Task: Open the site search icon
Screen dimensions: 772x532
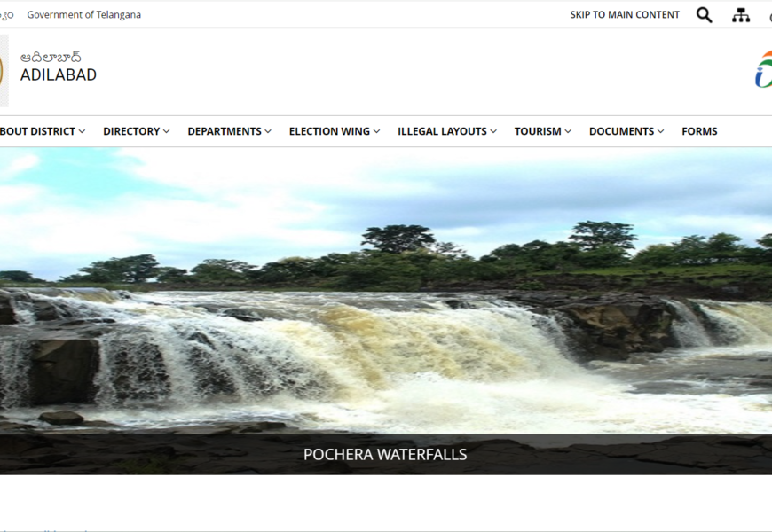Action: click(704, 15)
